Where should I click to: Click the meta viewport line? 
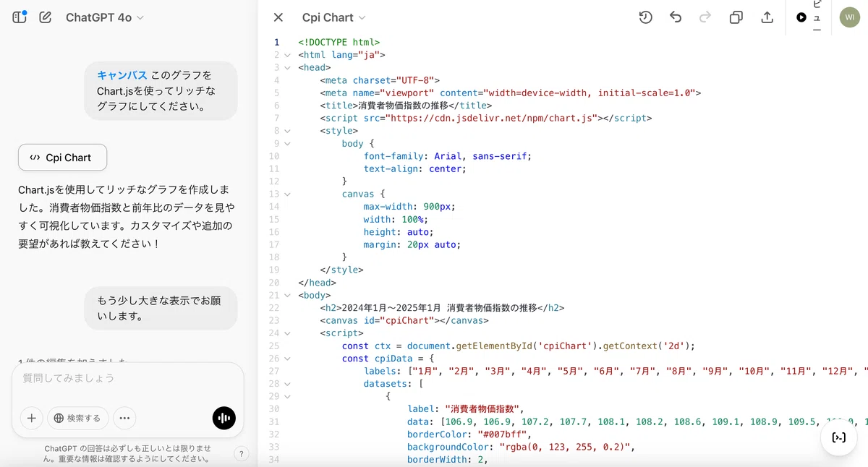click(510, 93)
